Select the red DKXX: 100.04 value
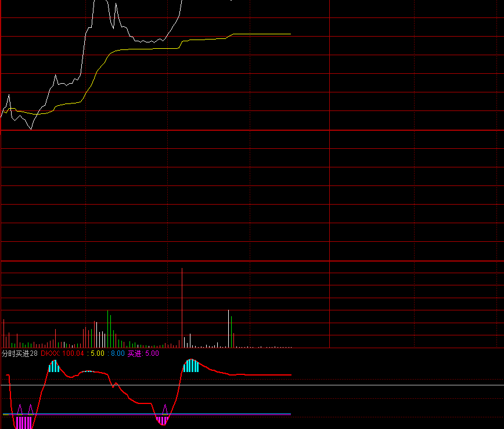The height and width of the screenshot is (429, 504). (62, 353)
